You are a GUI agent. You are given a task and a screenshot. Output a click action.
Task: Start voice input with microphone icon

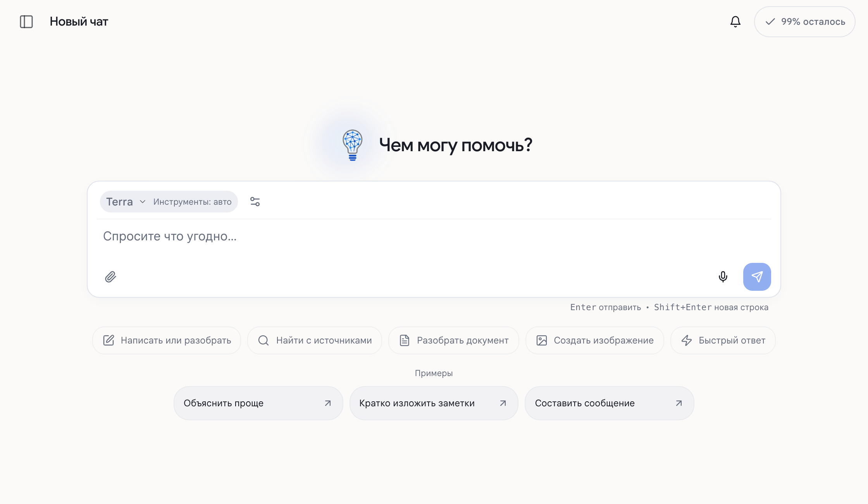point(723,277)
